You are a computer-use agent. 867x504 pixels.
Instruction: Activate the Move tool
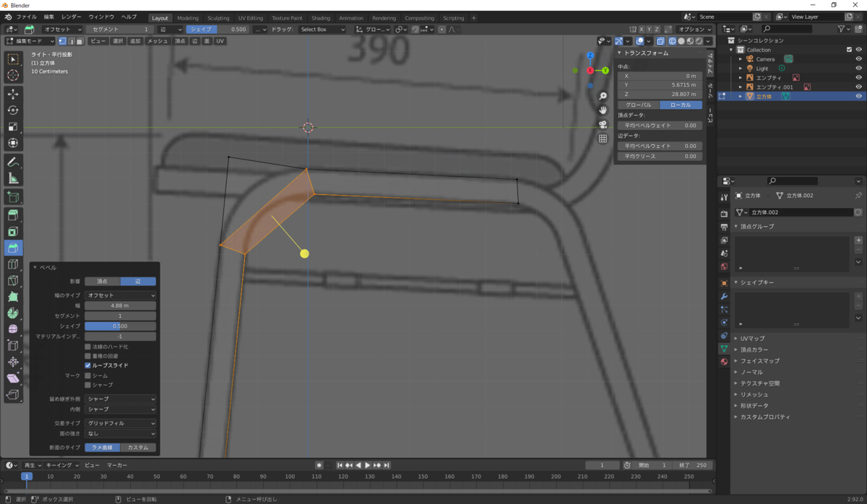pos(13,94)
